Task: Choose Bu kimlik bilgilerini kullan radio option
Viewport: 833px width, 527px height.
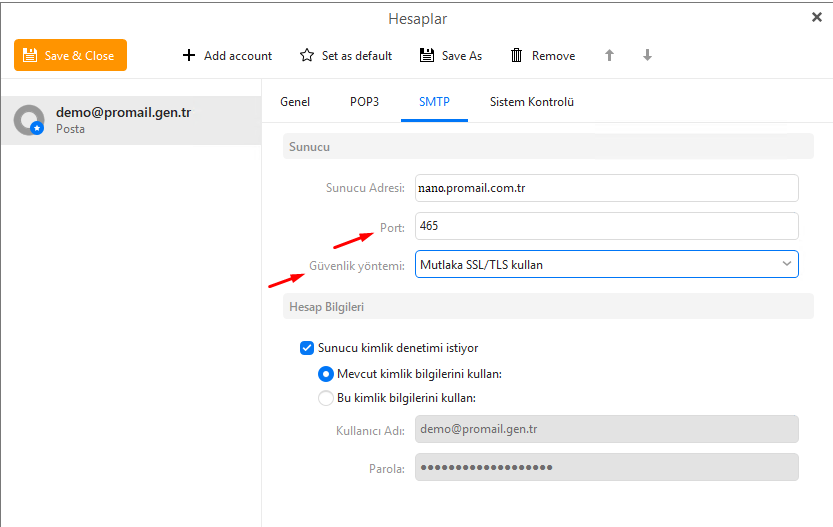Action: (x=326, y=398)
